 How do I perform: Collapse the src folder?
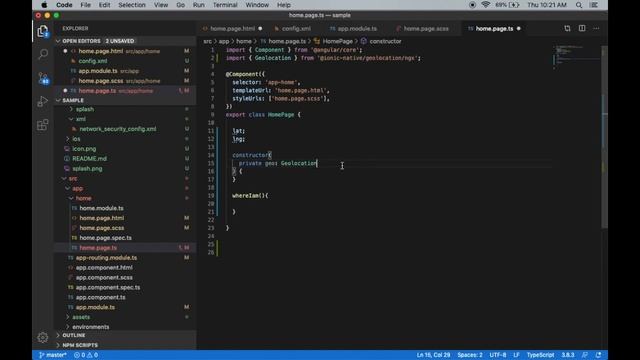pyautogui.click(x=73, y=178)
